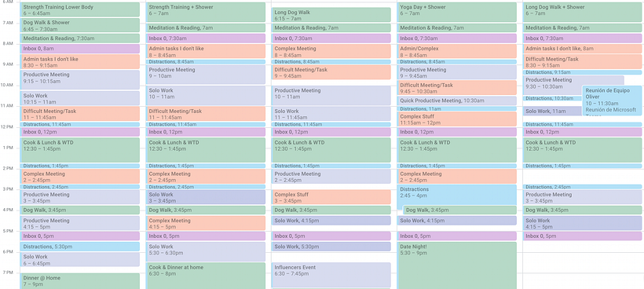Select Solo Work 4:15 – 5pm event
The width and height of the screenshot is (644, 289).
click(x=582, y=223)
